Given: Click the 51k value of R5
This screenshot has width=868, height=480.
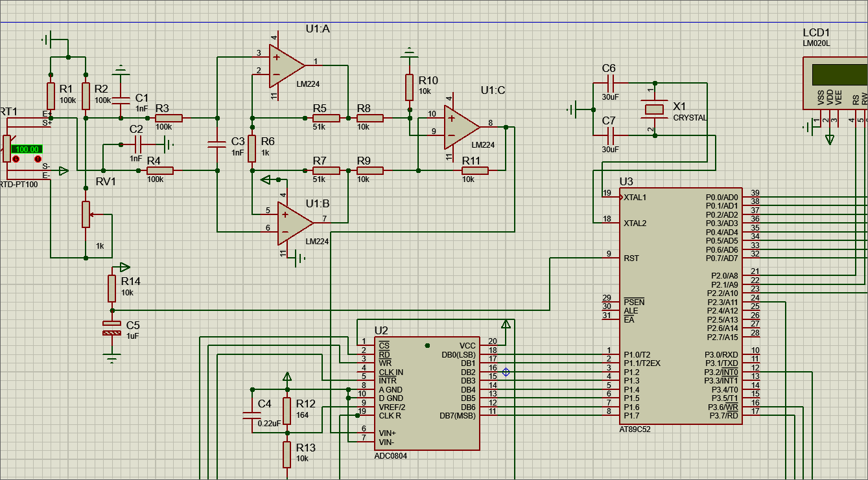Looking at the screenshot, I should point(319,126).
